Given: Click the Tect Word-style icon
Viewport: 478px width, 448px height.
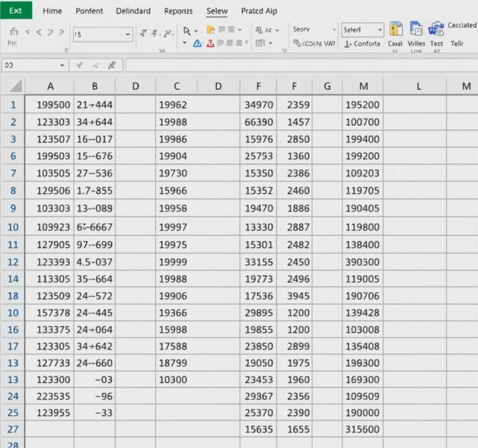Looking at the screenshot, I should [436, 29].
